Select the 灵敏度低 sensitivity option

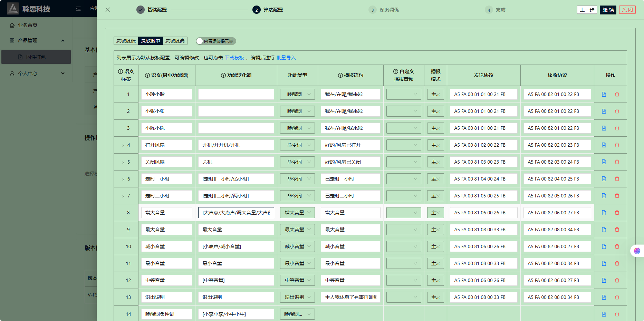pyautogui.click(x=126, y=41)
